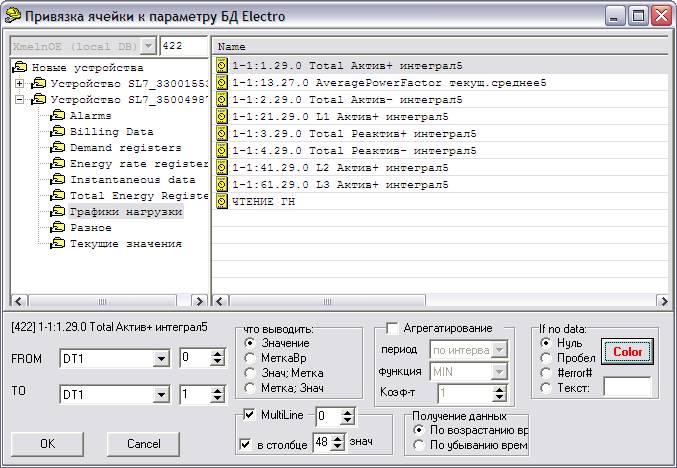Click the folder icon beside Billing Data
The image size is (677, 468).
coord(58,132)
